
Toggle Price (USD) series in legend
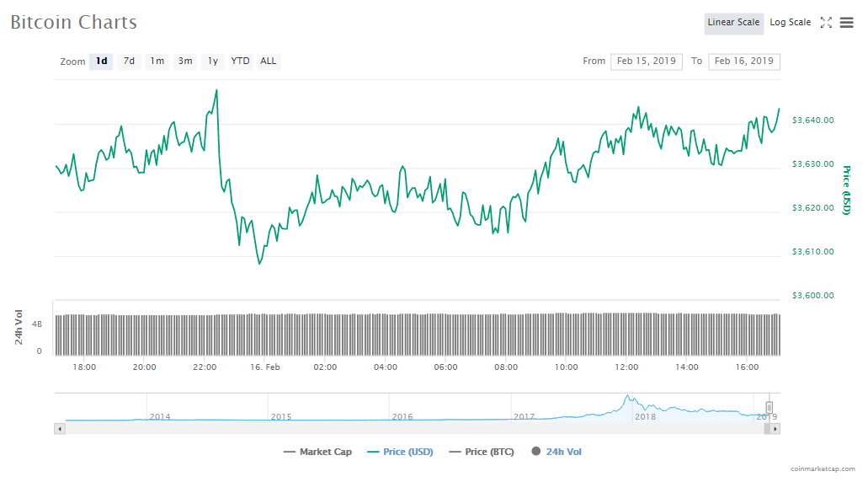click(x=400, y=452)
